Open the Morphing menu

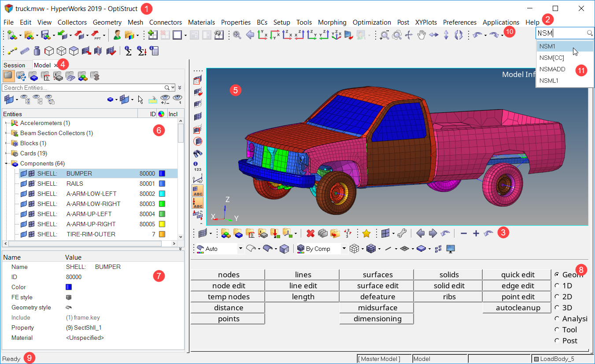[x=332, y=22]
